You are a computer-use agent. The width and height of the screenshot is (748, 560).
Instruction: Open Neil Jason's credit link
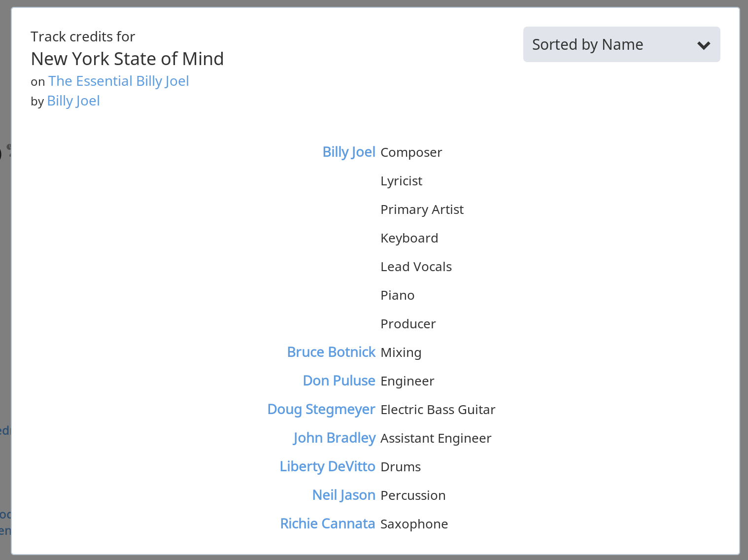(344, 495)
